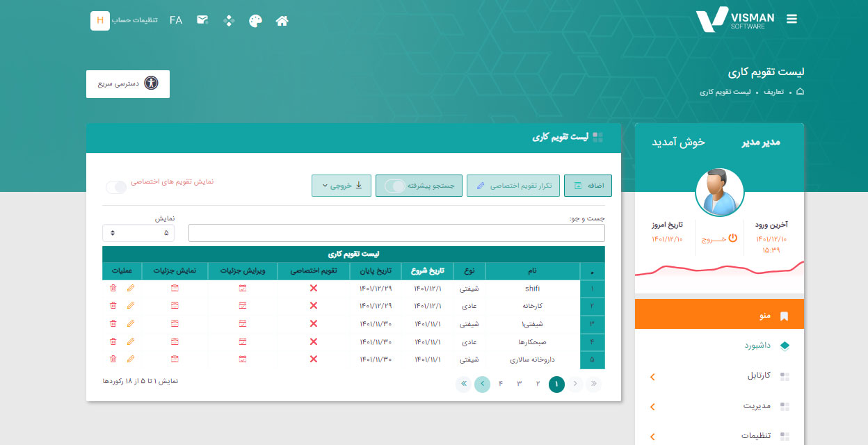The height and width of the screenshot is (445, 868).
Task: Delete the کارخانه row with the trash icon
Action: (x=113, y=305)
